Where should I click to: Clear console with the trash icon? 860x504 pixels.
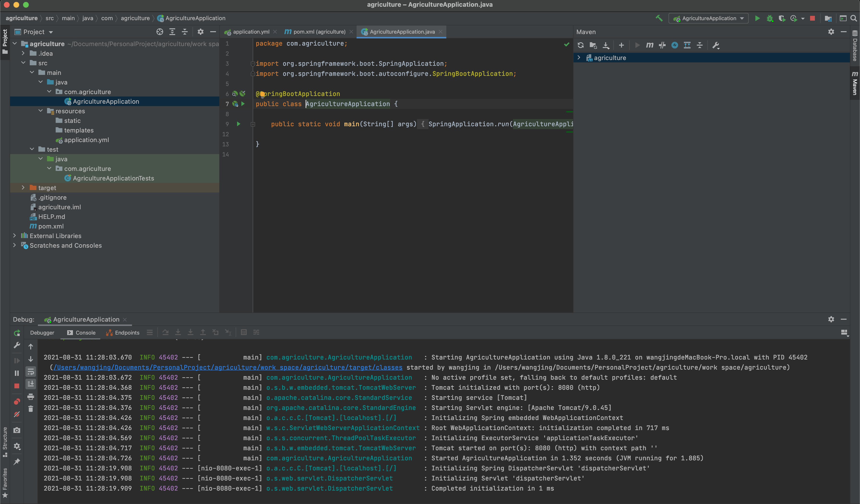click(x=31, y=409)
